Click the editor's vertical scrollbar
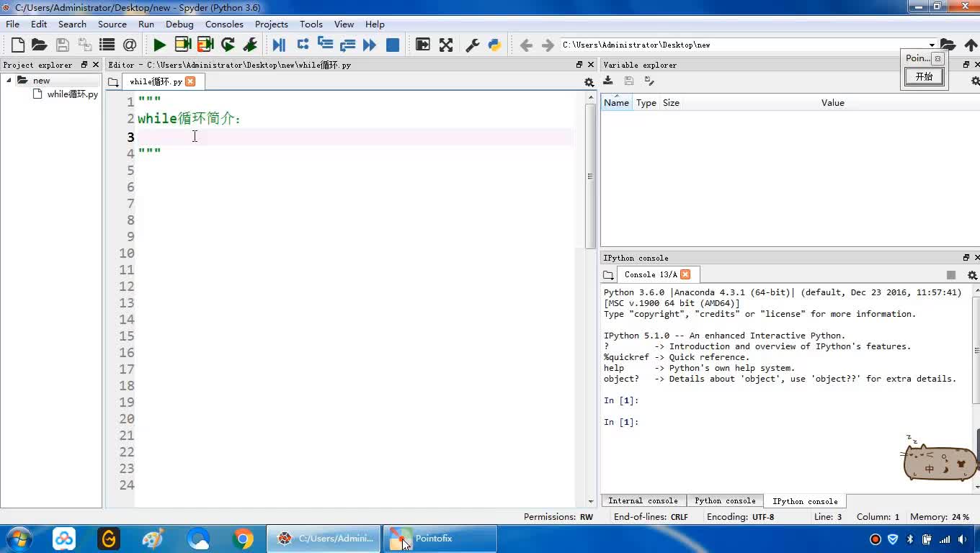This screenshot has height=553, width=980. [590, 176]
